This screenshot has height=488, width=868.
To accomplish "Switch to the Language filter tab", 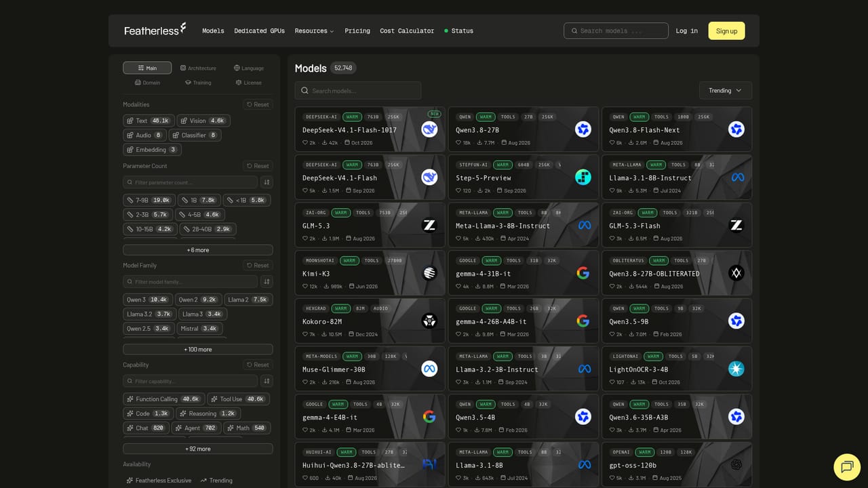I will (x=249, y=68).
